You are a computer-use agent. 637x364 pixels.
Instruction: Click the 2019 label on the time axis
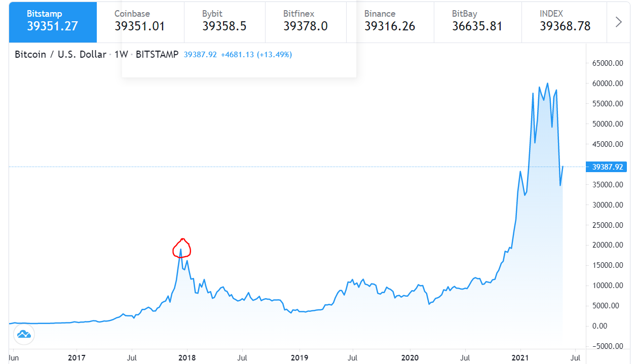[299, 358]
